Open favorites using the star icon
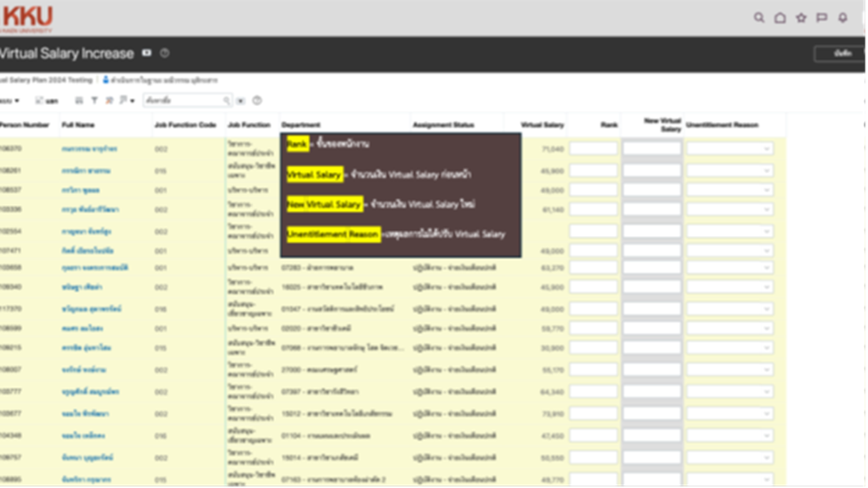 (x=800, y=18)
